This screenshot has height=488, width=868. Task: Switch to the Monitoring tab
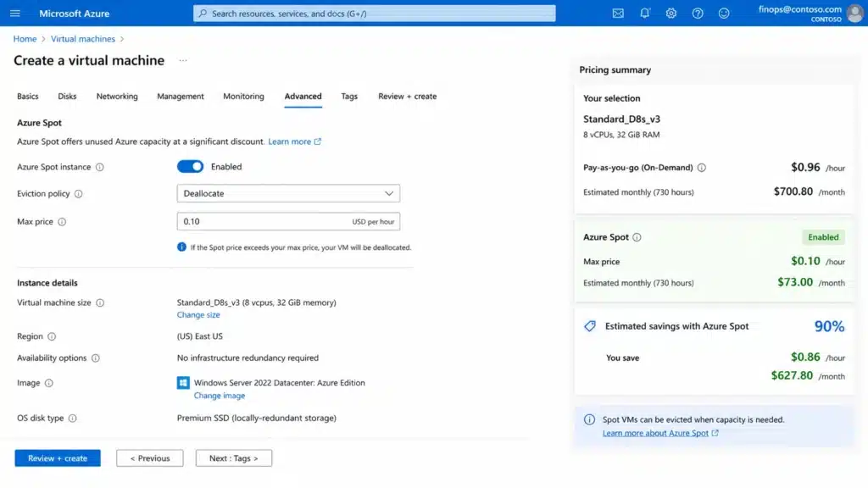(x=243, y=97)
